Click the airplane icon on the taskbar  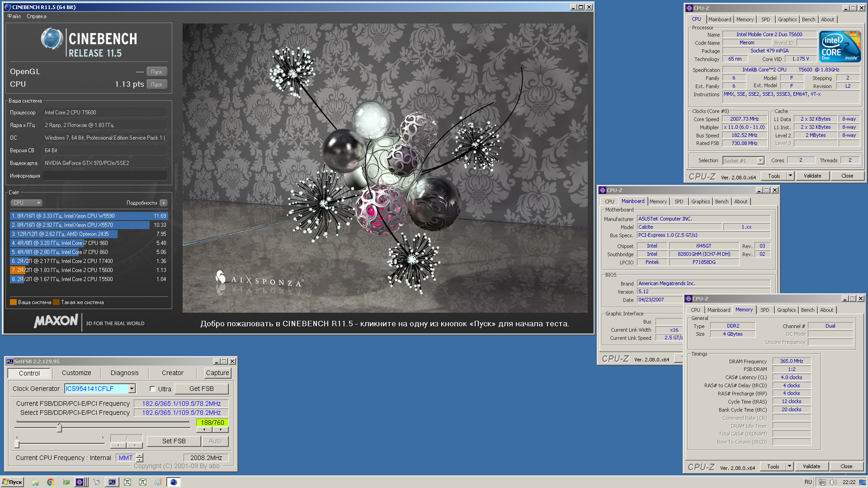point(96,482)
